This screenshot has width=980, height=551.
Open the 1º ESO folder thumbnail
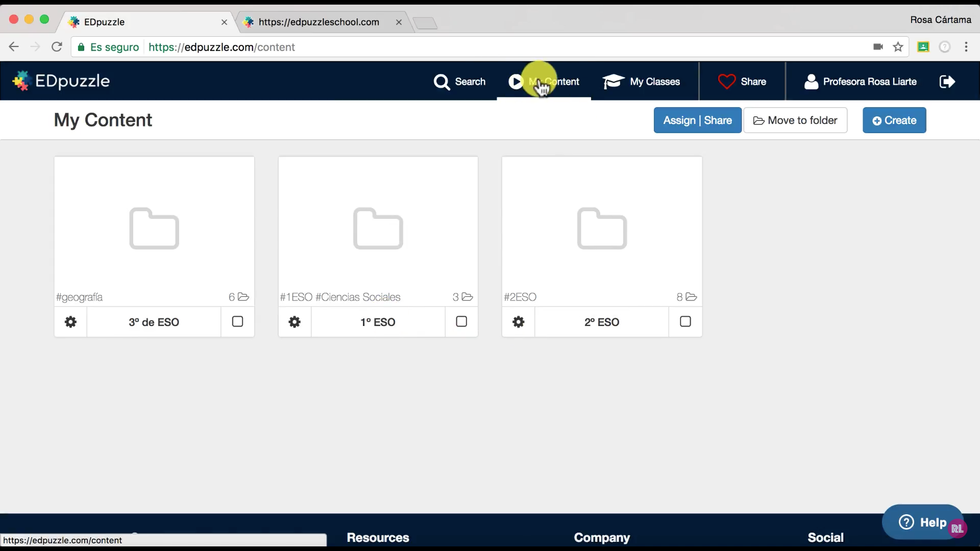378,229
